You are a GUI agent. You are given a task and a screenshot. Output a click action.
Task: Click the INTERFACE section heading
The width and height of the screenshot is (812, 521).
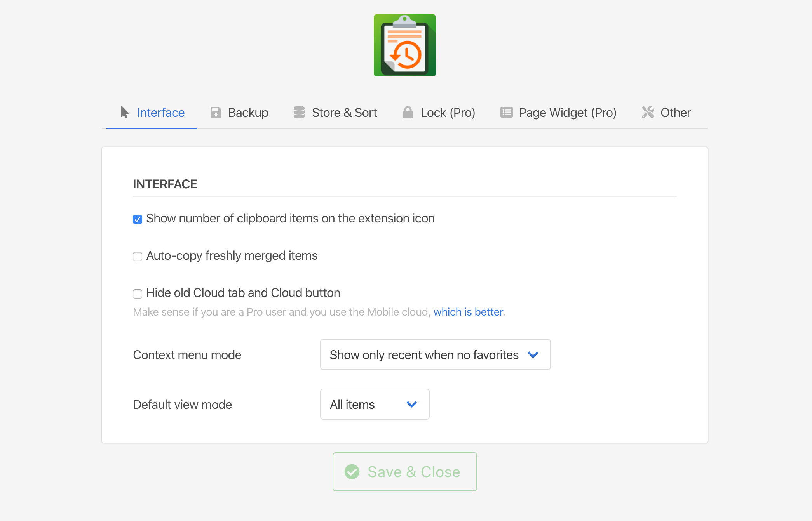(165, 184)
